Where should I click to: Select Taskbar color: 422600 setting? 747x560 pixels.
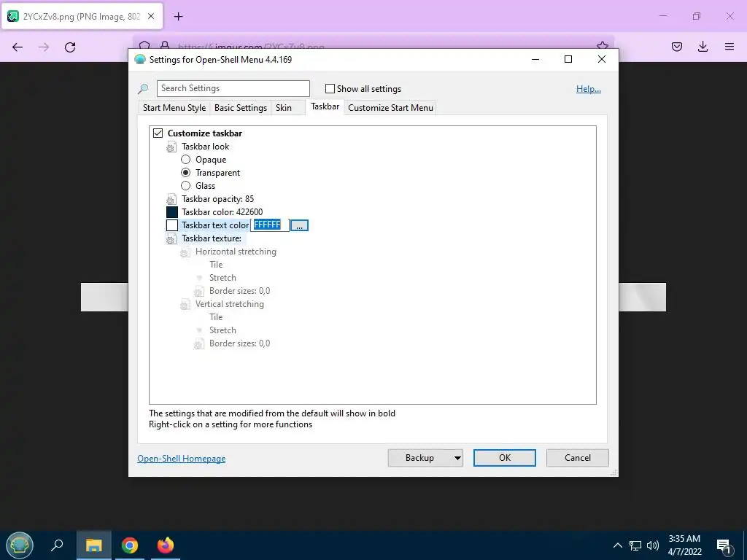click(222, 212)
